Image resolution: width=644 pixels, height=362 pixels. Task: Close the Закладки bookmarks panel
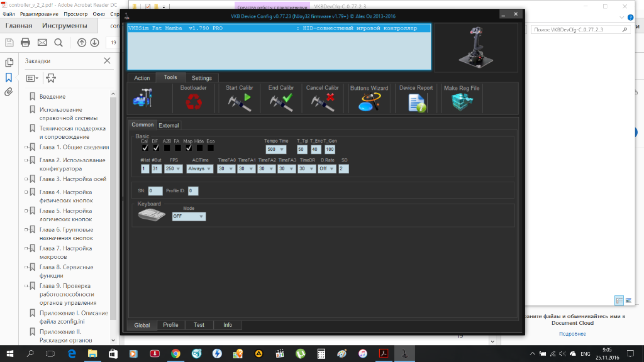coord(107,61)
